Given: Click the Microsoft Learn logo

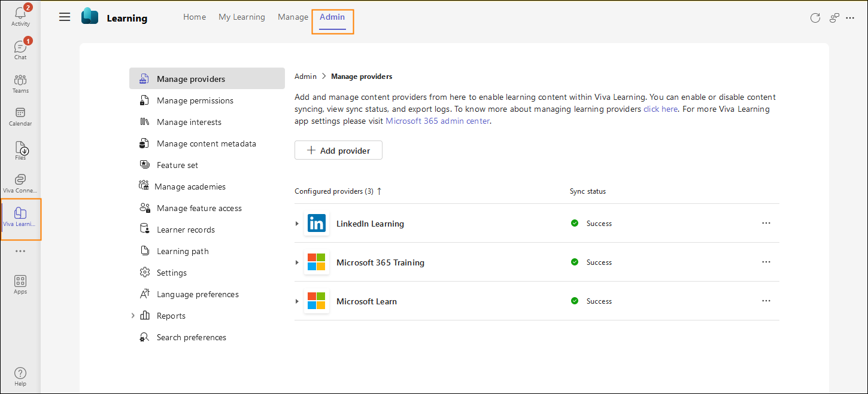Looking at the screenshot, I should 316,301.
